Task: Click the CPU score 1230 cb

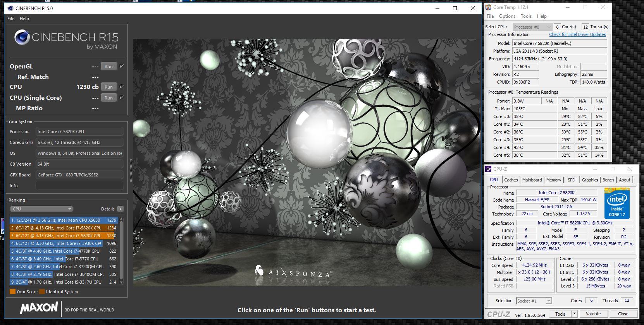Action: coord(87,87)
